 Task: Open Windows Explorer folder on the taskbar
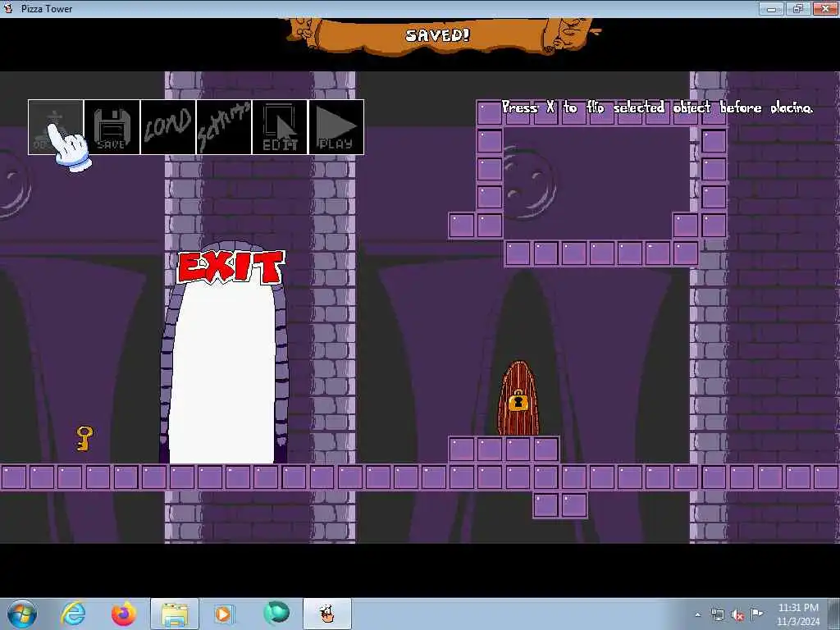tap(175, 614)
